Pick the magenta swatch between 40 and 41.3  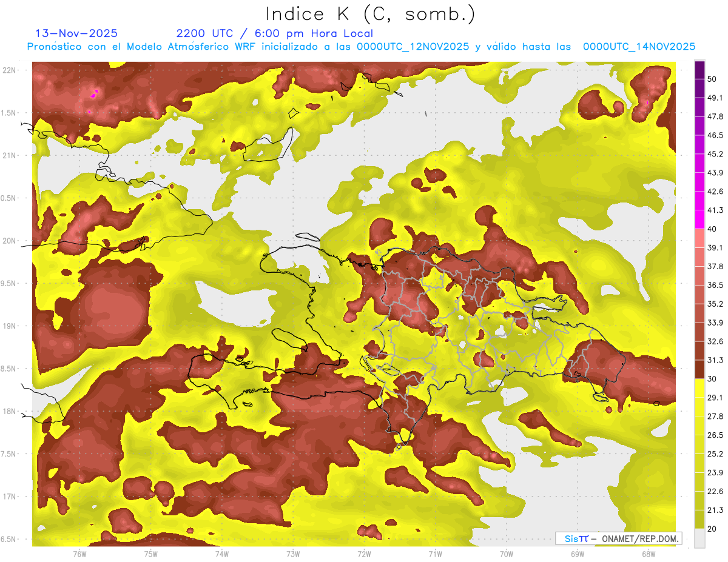699,219
